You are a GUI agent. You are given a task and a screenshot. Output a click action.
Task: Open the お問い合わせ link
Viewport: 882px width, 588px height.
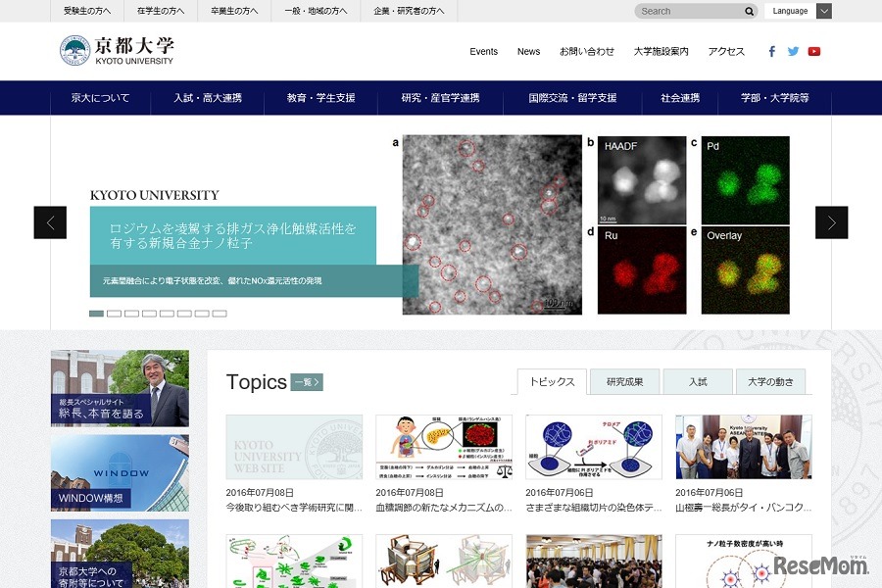point(586,51)
